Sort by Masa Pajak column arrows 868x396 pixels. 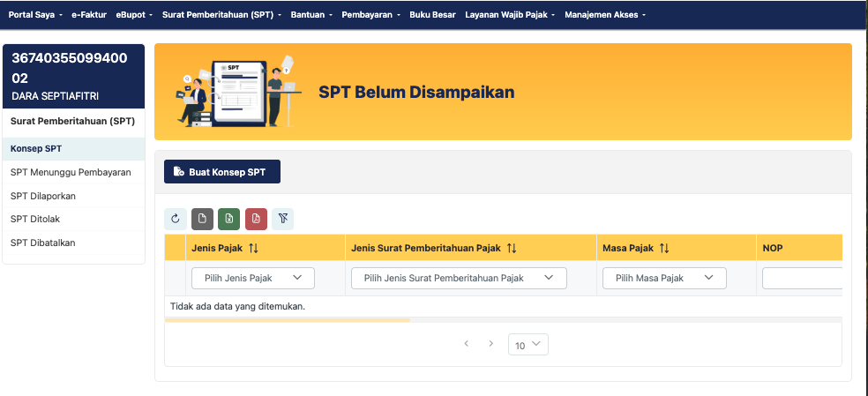(664, 249)
